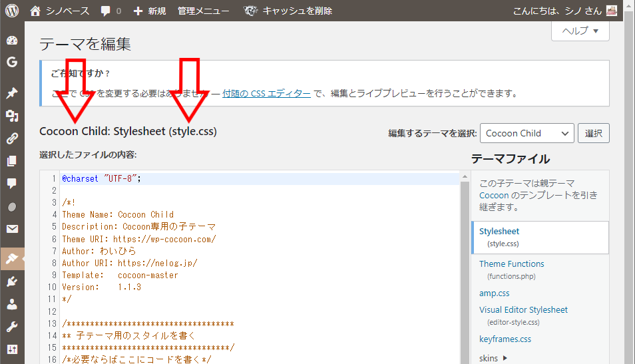Screen dimensions: 635x364
Task: Open the 管理メニュー admin bar item
Action: [203, 11]
